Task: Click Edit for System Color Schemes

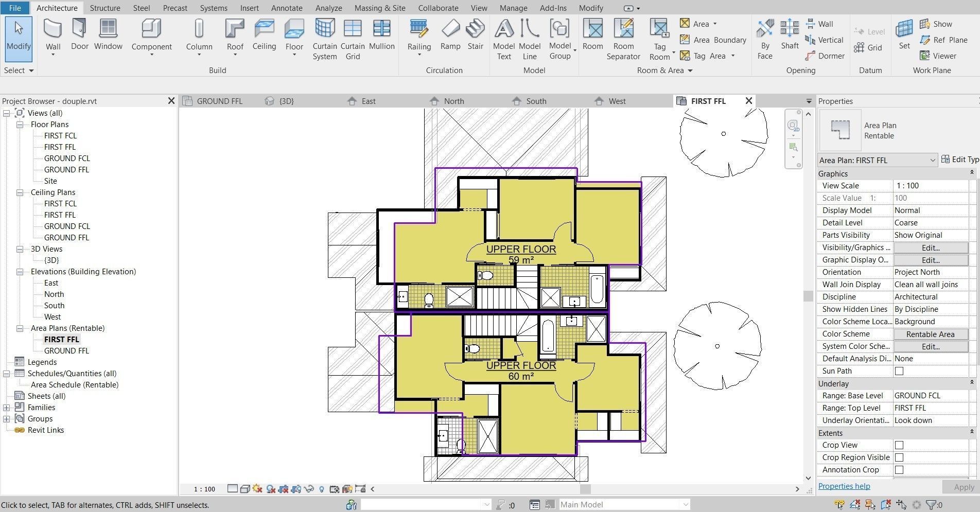Action: 931,346
